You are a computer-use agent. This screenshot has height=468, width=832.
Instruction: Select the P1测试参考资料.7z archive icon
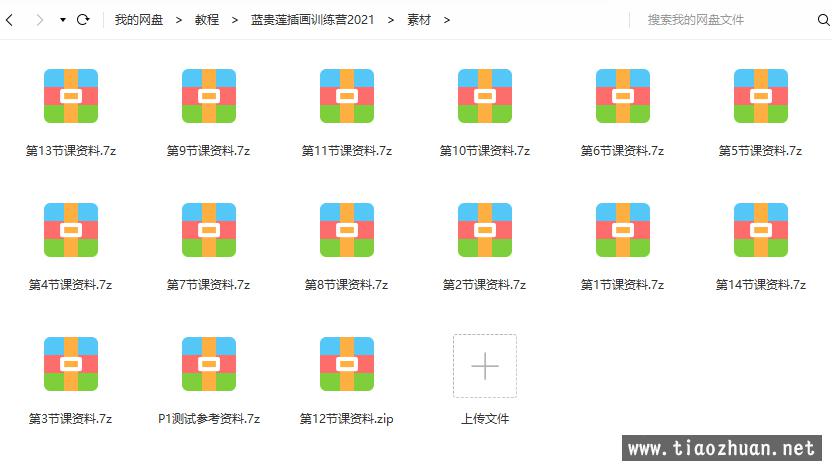click(x=209, y=364)
